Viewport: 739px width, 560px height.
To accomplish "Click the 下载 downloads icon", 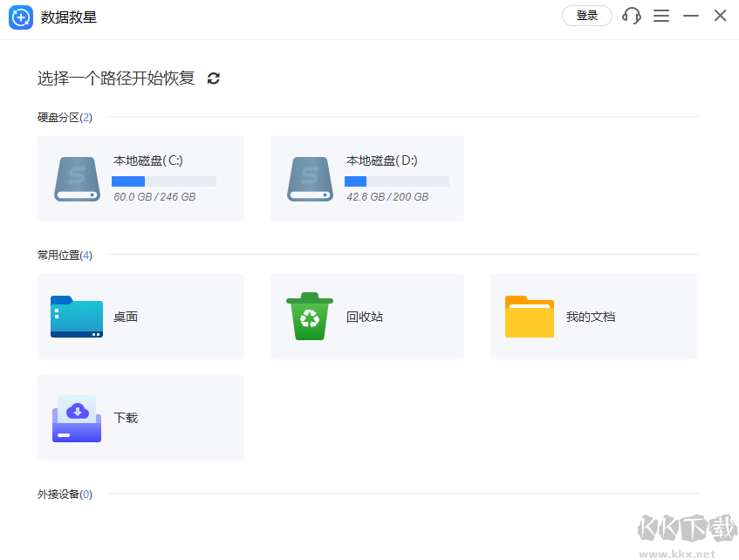I will tap(76, 417).
